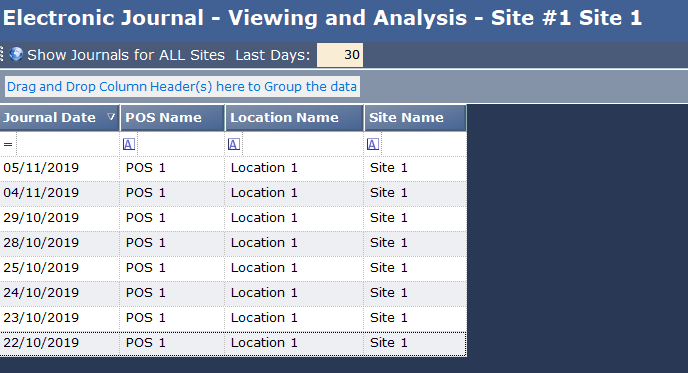
Task: Click Location 1 cell in 04/11/2019 row
Action: (294, 193)
